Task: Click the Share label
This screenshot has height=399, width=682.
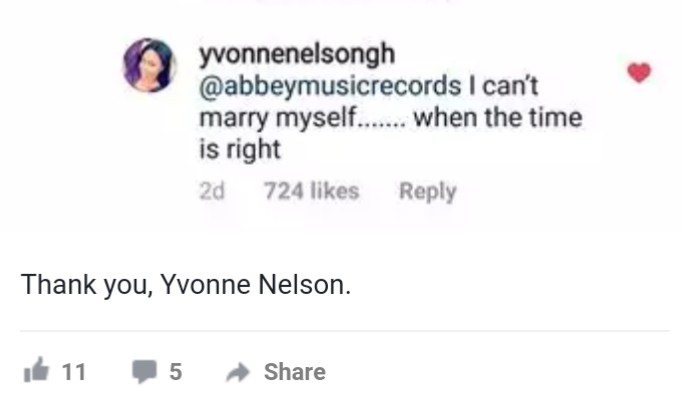Action: point(295,372)
